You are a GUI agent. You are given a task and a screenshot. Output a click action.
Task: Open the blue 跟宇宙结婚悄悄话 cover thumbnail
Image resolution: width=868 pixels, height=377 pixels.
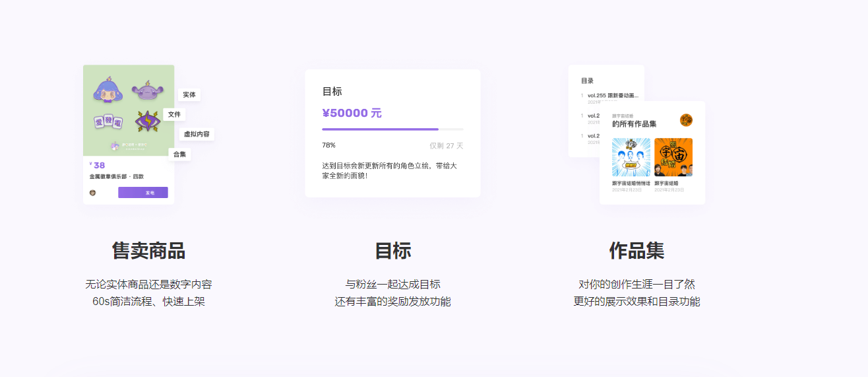pos(631,157)
